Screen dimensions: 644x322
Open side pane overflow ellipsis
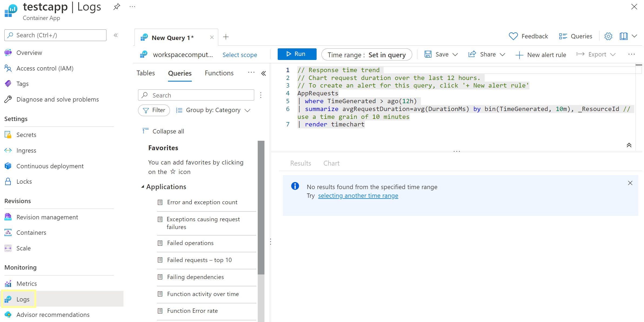(251, 72)
